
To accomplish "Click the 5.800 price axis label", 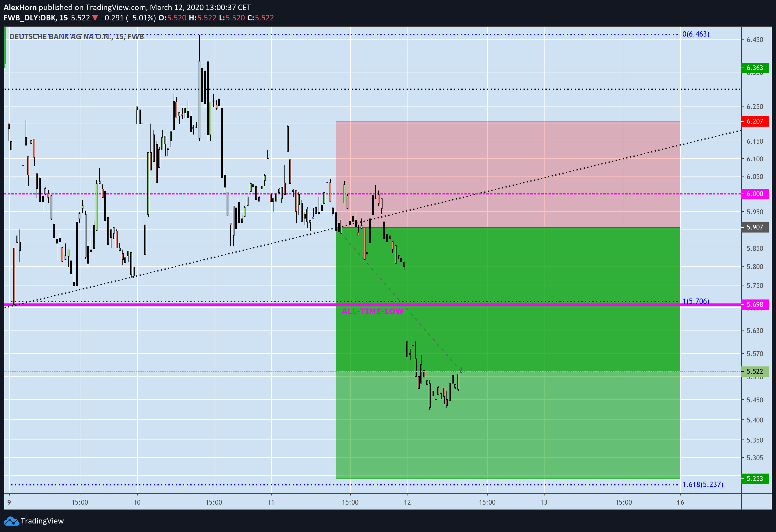I will (x=755, y=267).
